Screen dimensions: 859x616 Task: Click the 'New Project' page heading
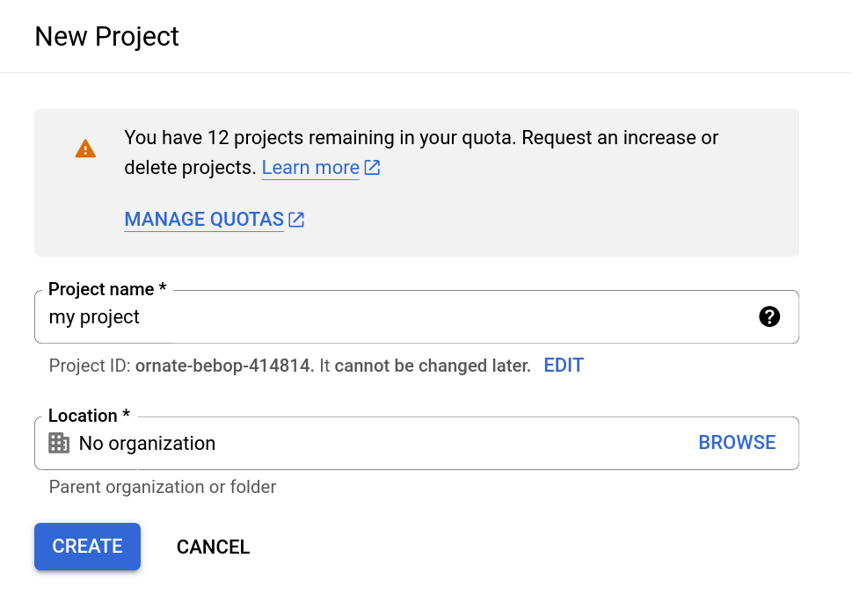(106, 36)
